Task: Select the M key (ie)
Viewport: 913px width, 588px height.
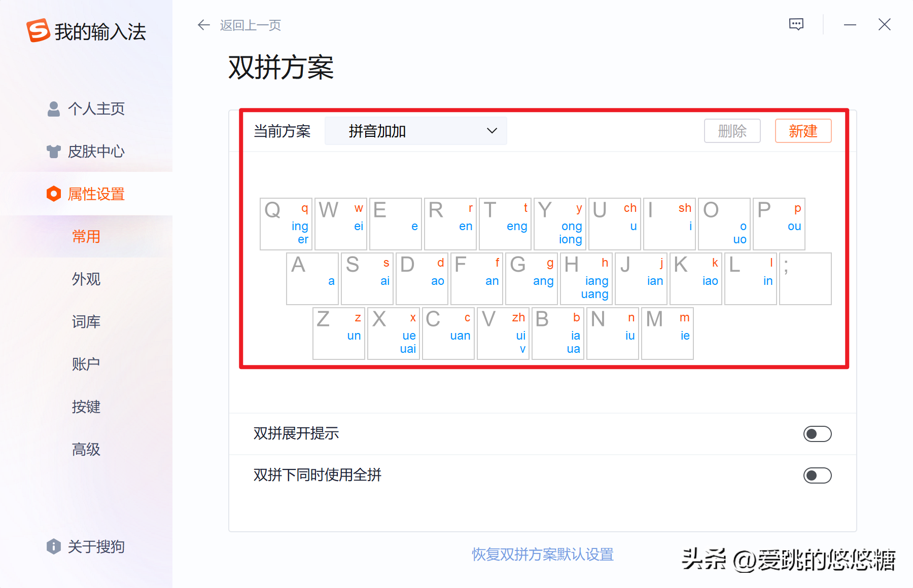Action: tap(668, 334)
